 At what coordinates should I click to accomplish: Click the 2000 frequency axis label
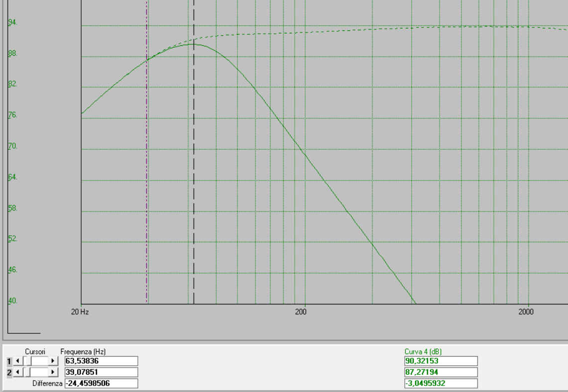pyautogui.click(x=526, y=311)
